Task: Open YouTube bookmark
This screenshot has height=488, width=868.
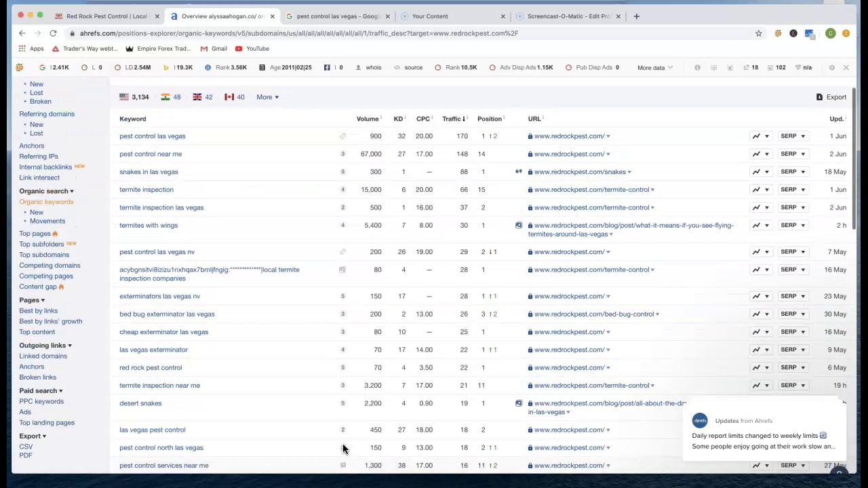Action: coord(252,49)
